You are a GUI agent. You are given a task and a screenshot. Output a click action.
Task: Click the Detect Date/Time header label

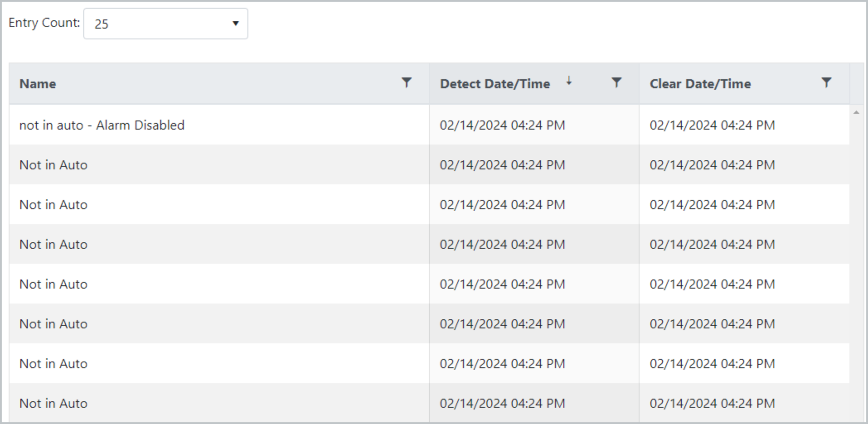click(495, 84)
